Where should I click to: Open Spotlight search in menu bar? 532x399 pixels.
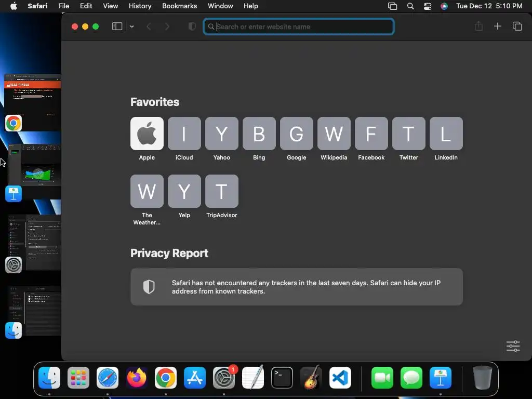point(410,6)
